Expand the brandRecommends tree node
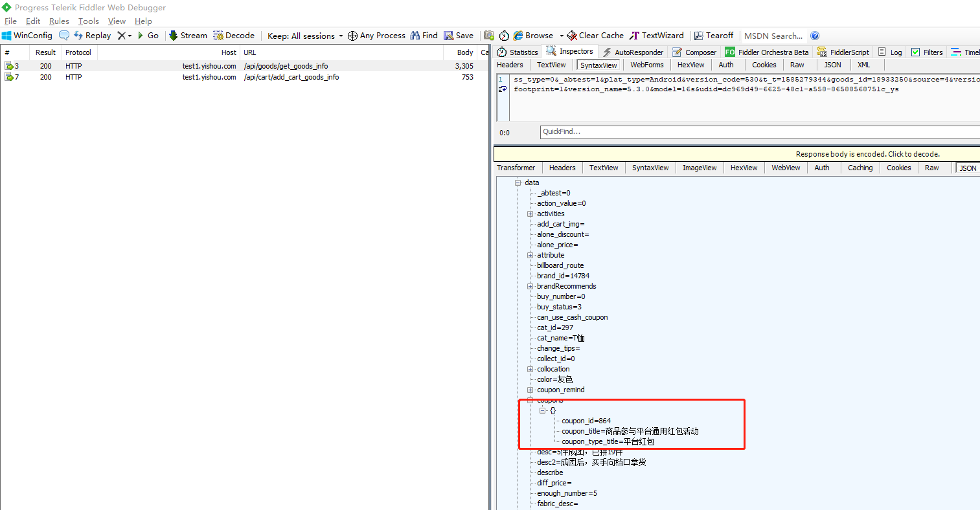Viewport: 980px width, 510px height. [x=530, y=286]
